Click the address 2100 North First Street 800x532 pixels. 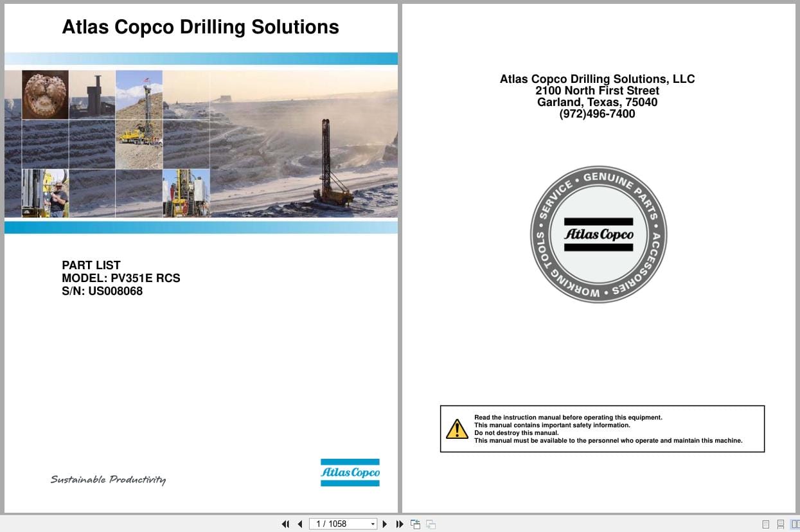coord(598,91)
